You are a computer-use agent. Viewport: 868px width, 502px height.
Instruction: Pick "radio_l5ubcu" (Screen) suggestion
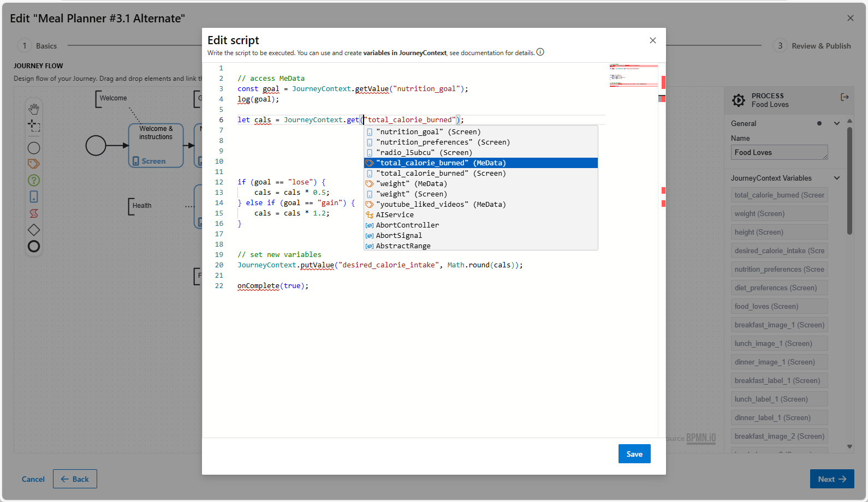[481, 152]
